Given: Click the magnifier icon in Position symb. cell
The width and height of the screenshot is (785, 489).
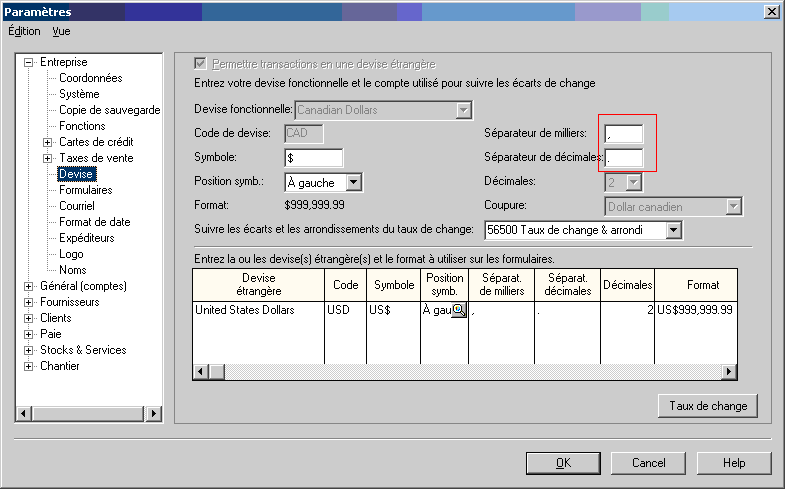Looking at the screenshot, I should 458,310.
